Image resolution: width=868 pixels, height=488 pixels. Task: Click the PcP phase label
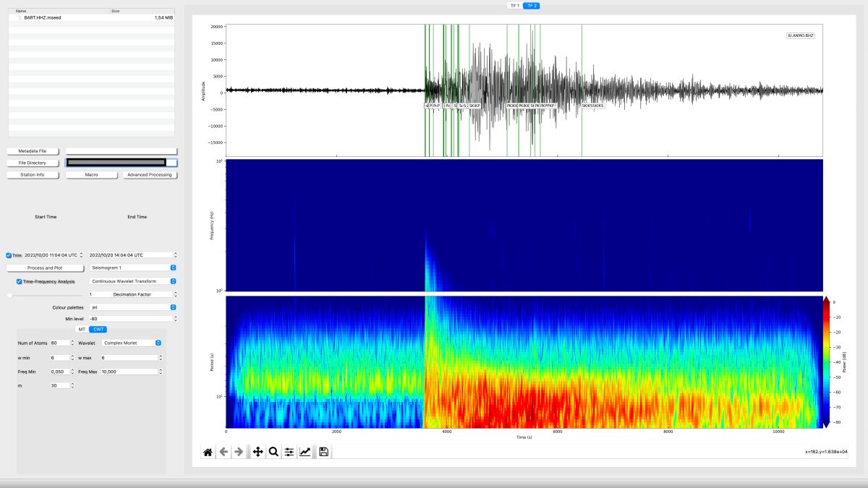click(437, 106)
